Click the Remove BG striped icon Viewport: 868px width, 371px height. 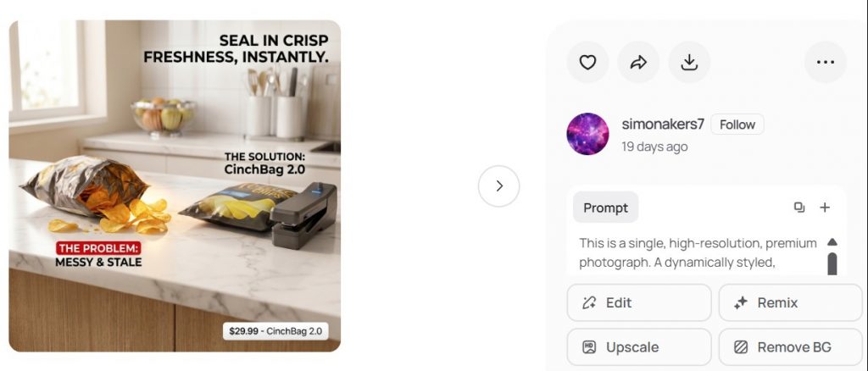pos(741,347)
